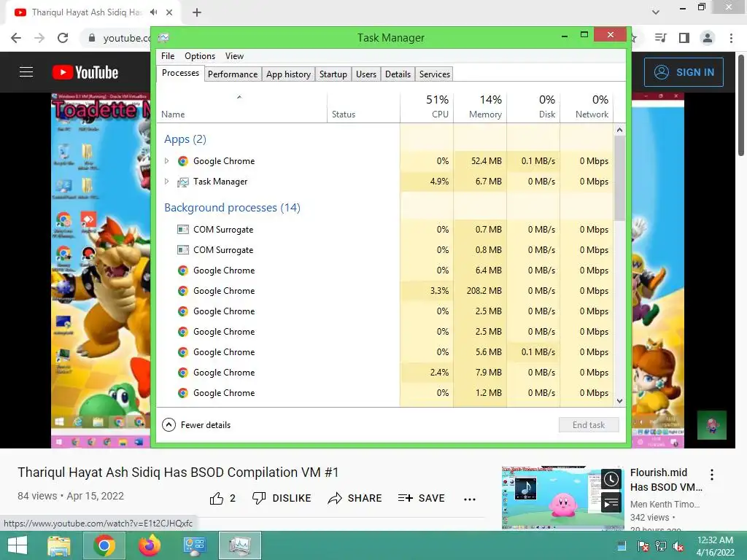Switch to the Users tab
Screen dimensions: 747x560
tap(366, 74)
